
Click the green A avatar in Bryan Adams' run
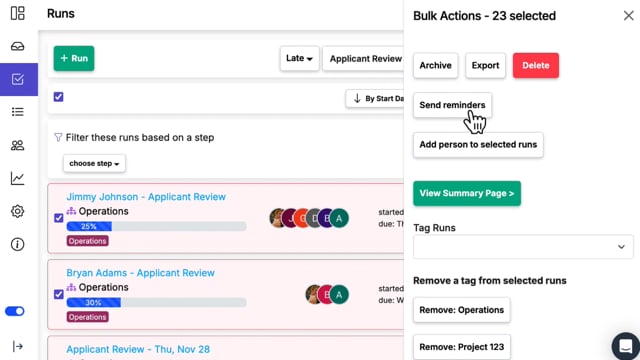[339, 294]
